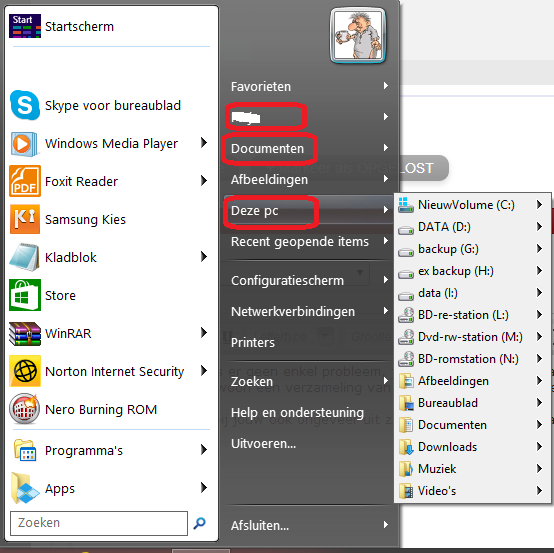Open Skype voor bureaublad icon
This screenshot has width=554, height=553.
coord(25,105)
